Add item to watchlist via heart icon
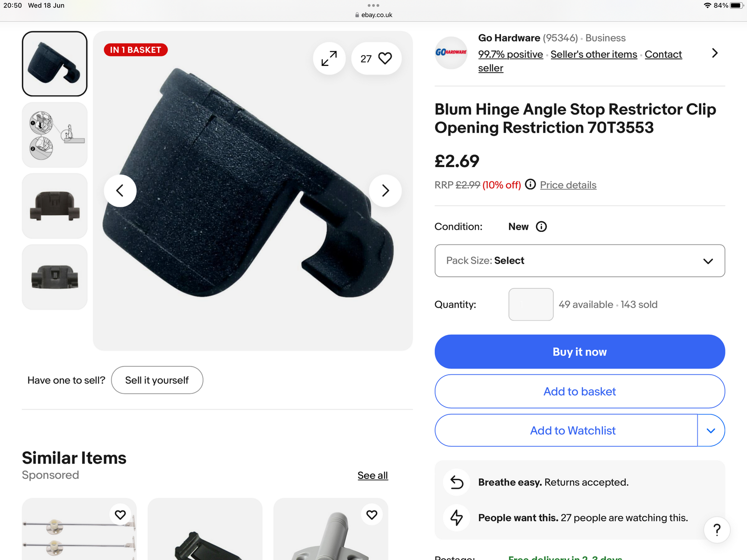Image resolution: width=747 pixels, height=560 pixels. [385, 58]
